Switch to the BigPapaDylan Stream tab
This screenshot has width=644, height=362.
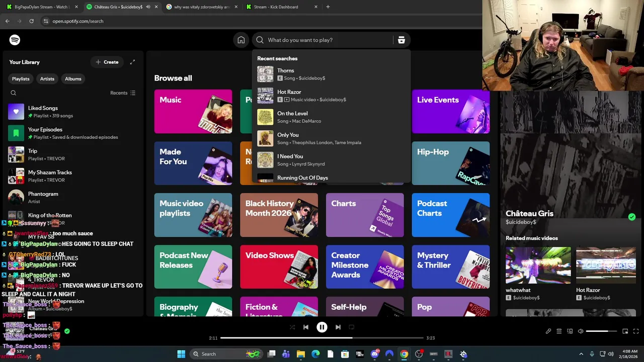click(x=42, y=7)
